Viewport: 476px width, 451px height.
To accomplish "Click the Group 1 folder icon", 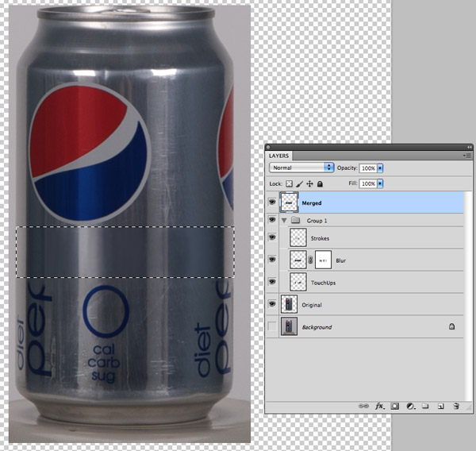I will [295, 220].
